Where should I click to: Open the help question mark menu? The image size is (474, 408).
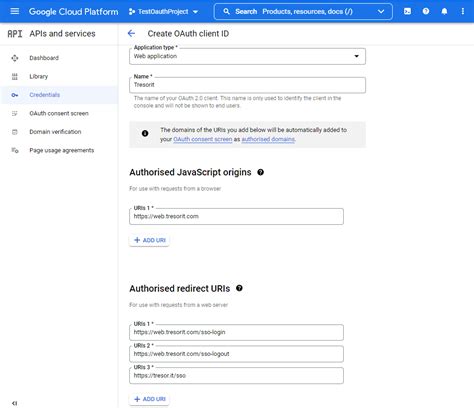[426, 11]
